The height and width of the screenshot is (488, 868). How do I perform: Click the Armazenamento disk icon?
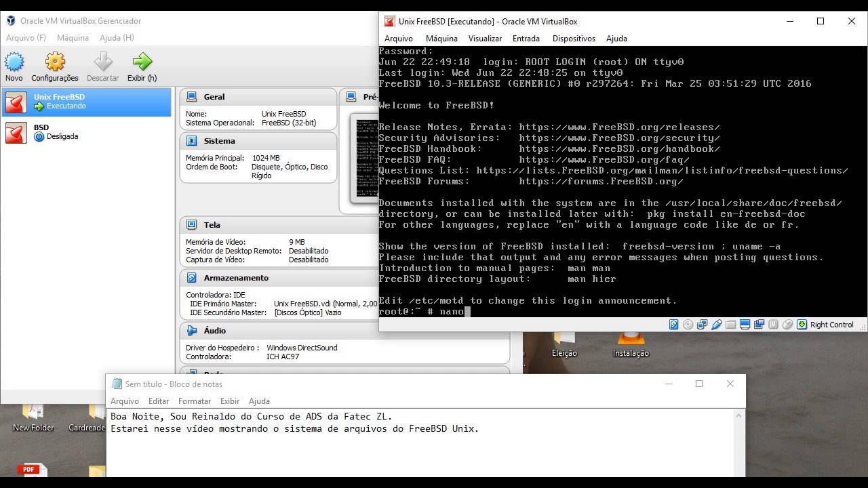click(x=192, y=278)
